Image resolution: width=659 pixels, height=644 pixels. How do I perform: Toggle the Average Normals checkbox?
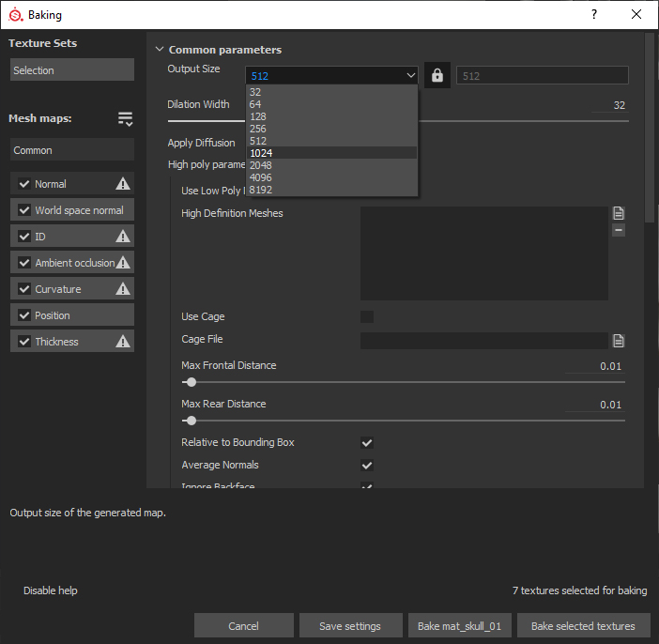[x=367, y=466]
